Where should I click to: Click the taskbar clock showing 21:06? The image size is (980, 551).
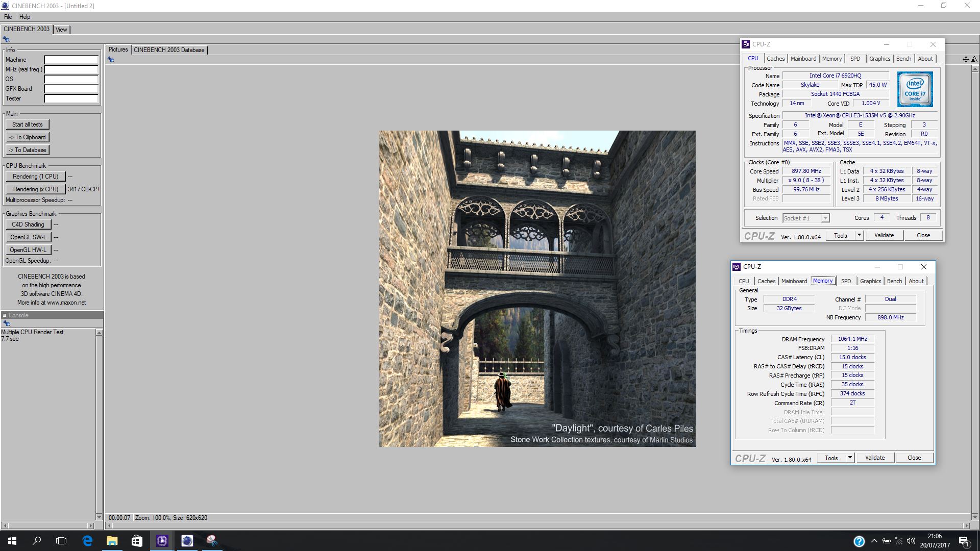[x=935, y=541]
